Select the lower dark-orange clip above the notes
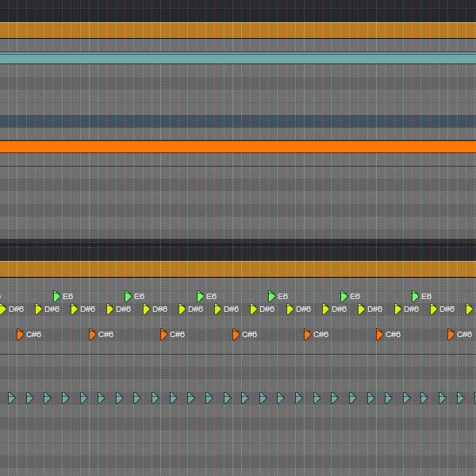Image resolution: width=476 pixels, height=476 pixels. [238, 269]
